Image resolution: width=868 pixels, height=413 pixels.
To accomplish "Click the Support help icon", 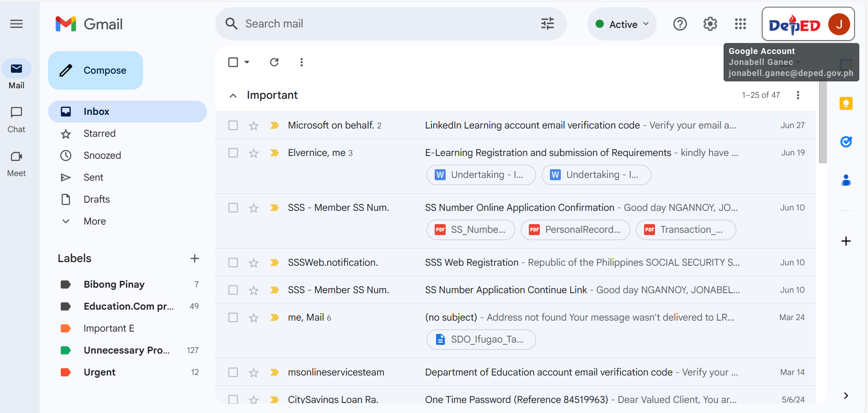I will click(680, 24).
